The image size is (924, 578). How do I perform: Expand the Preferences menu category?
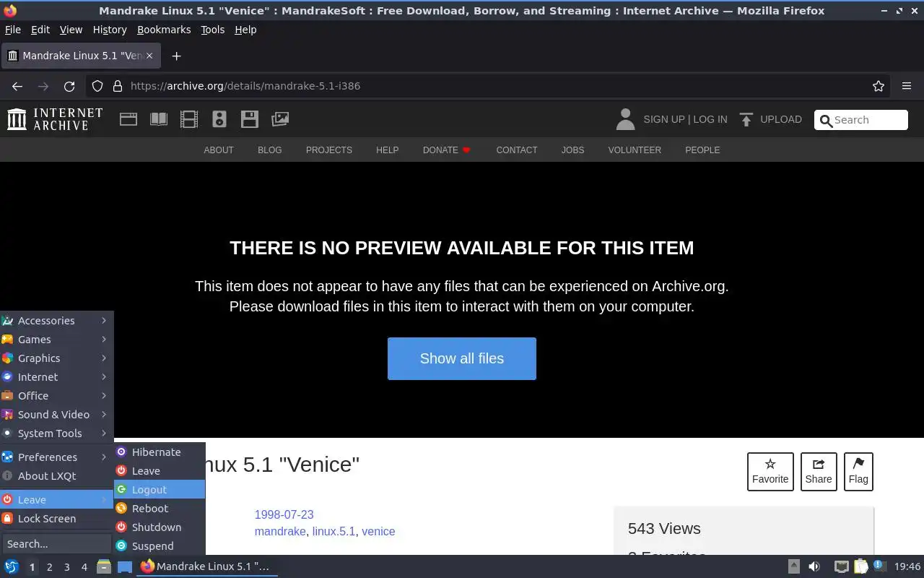[56, 457]
